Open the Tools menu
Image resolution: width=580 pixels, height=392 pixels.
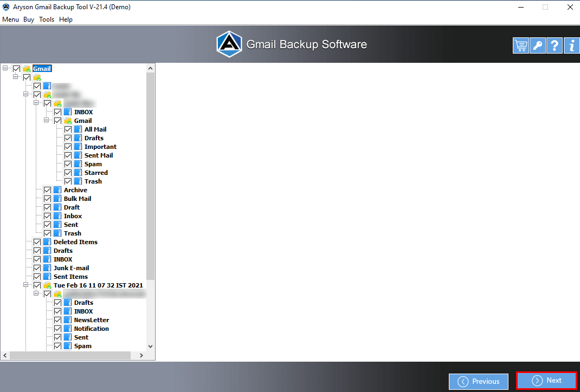pyautogui.click(x=47, y=19)
